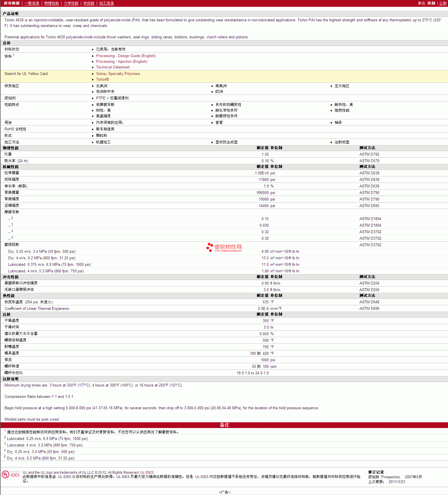Click the 0.030 friction coefficient value

pos(264,225)
